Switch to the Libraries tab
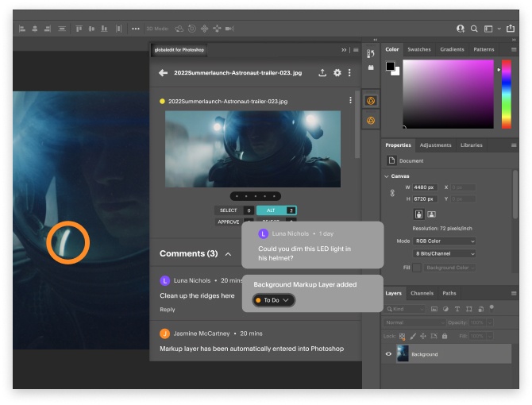 (472, 145)
